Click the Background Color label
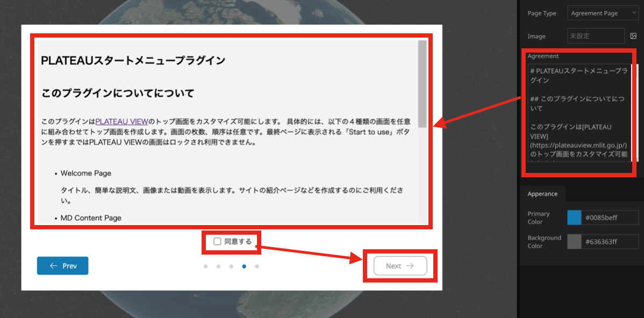Image resolution: width=644 pixels, height=318 pixels. 544,242
